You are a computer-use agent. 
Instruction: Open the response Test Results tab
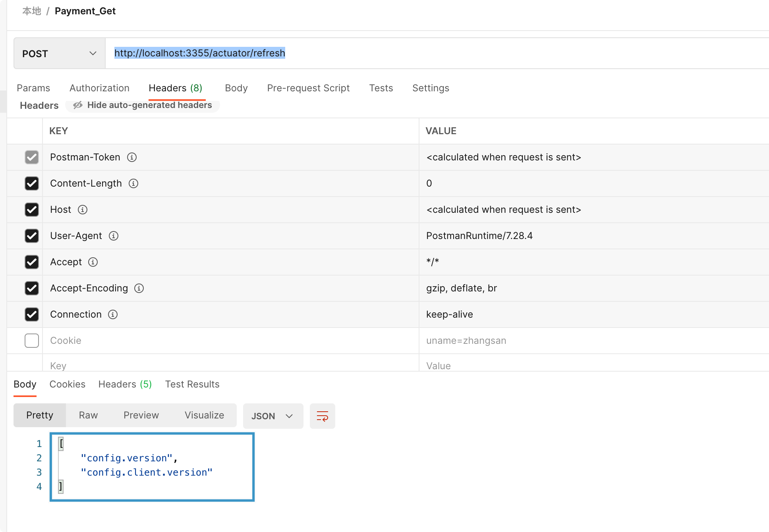(192, 384)
